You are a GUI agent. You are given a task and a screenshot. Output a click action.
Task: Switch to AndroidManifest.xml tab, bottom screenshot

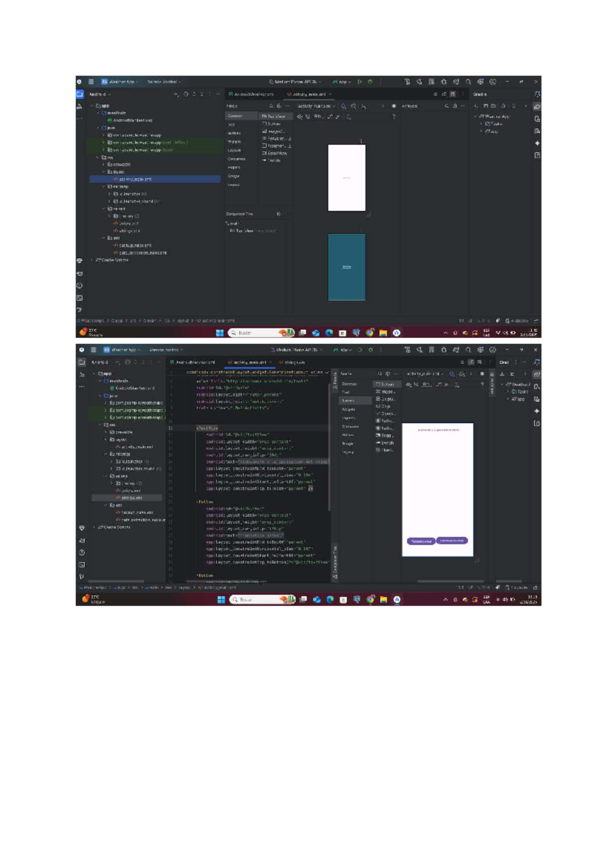click(193, 362)
